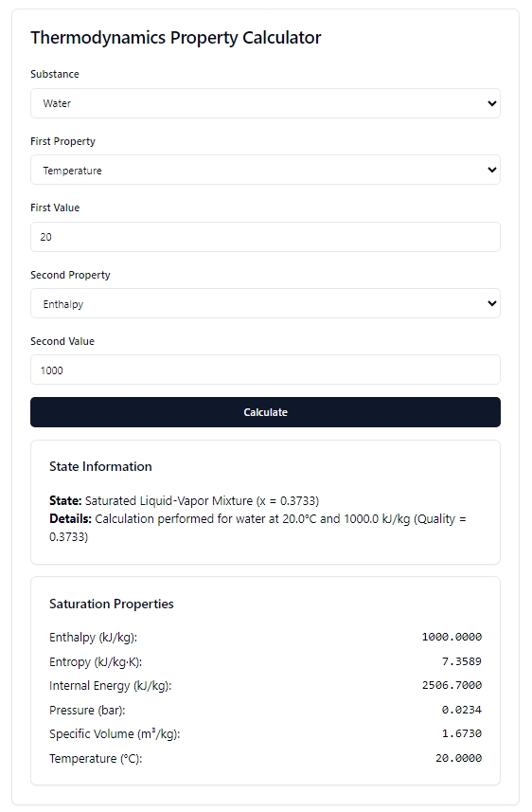Select the Enthalpy value 1000.0000
The width and height of the screenshot is (532, 812).
pyautogui.click(x=452, y=637)
